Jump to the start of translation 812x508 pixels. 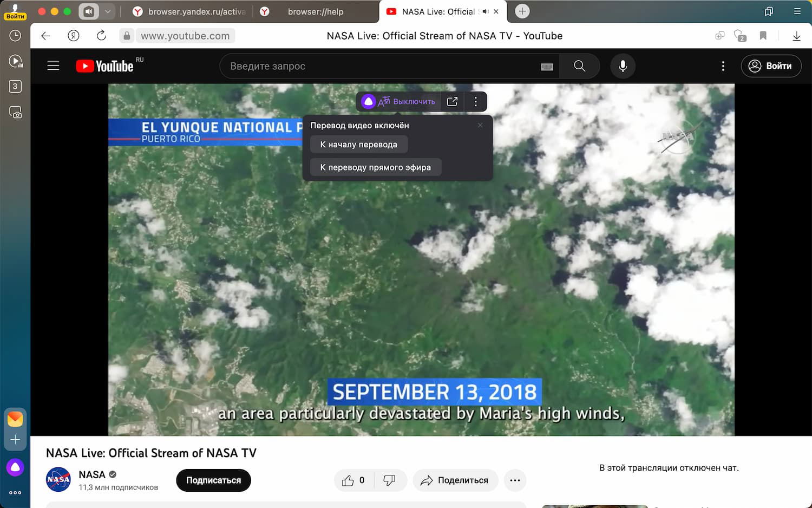(359, 145)
